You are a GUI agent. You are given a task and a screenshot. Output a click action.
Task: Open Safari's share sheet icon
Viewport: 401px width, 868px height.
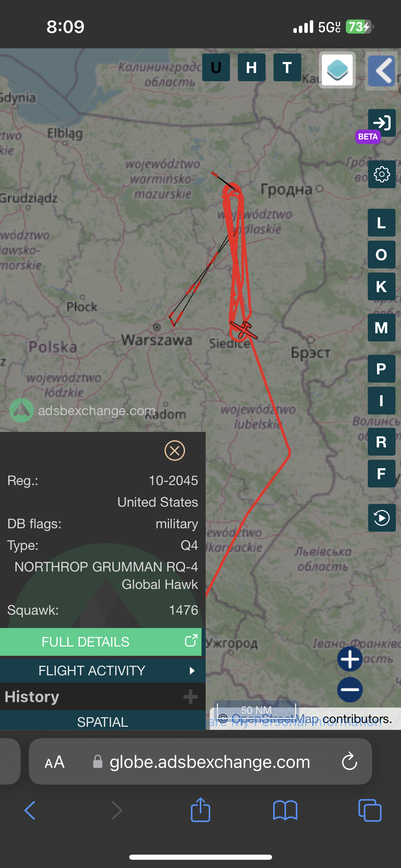click(200, 810)
